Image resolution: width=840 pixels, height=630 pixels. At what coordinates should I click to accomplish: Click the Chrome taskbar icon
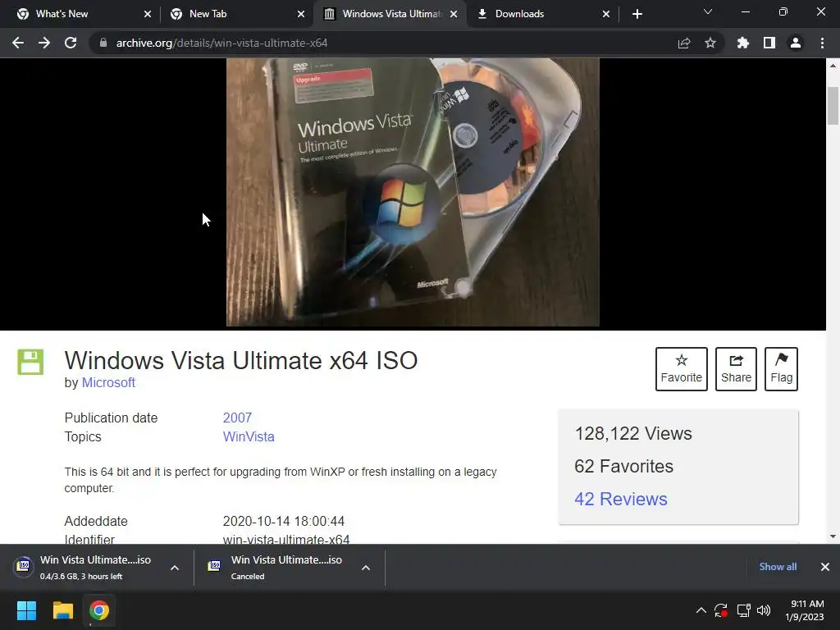(x=99, y=610)
